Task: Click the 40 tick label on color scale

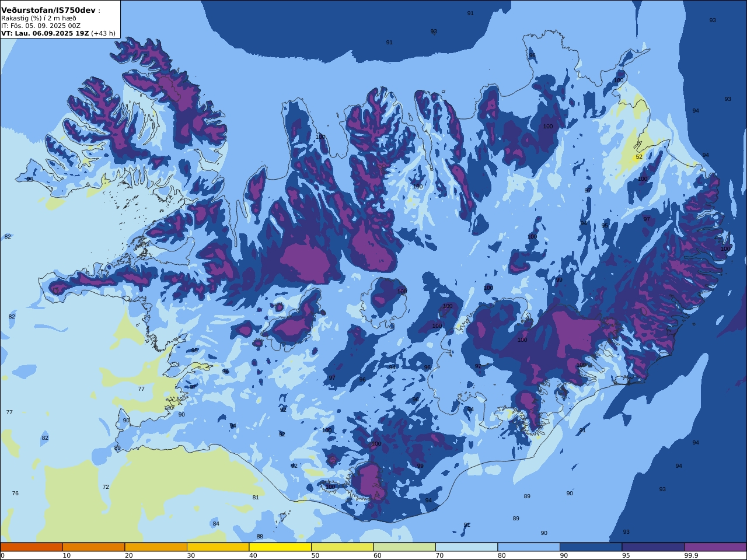Action: (253, 556)
